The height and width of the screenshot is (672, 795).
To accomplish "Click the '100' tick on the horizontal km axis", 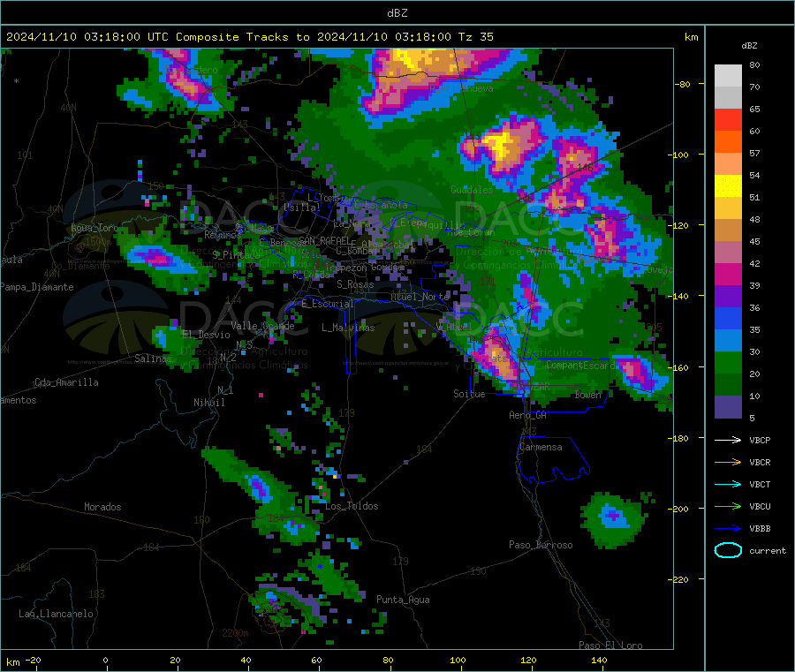I will point(458,660).
